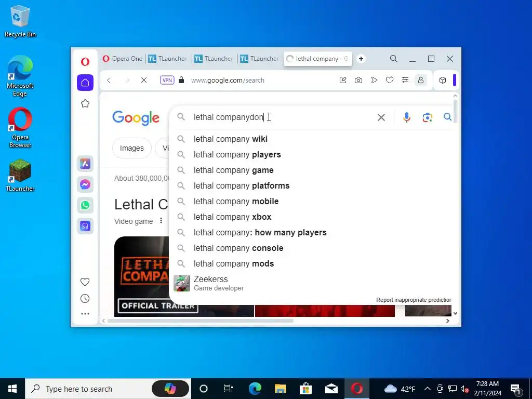Open File Explorer from taskbar
The height and width of the screenshot is (399, 532).
pos(280,389)
